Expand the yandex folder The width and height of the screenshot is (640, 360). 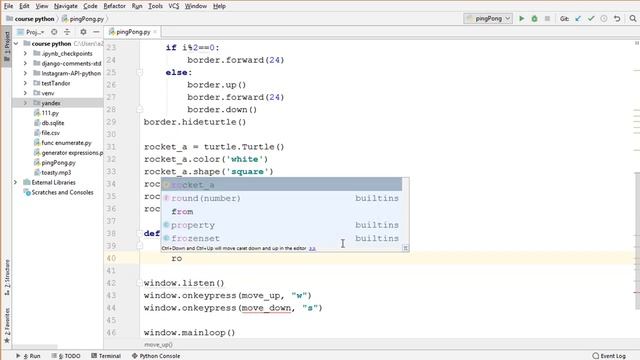25,103
